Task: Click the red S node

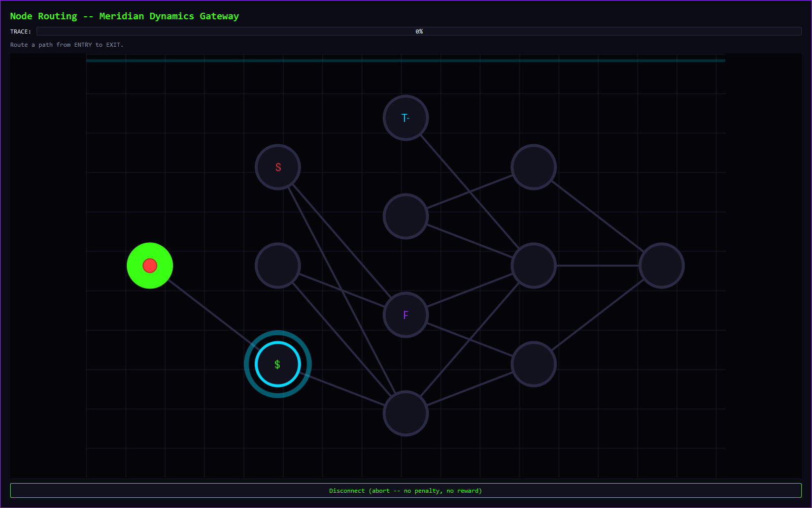Action: click(x=278, y=167)
